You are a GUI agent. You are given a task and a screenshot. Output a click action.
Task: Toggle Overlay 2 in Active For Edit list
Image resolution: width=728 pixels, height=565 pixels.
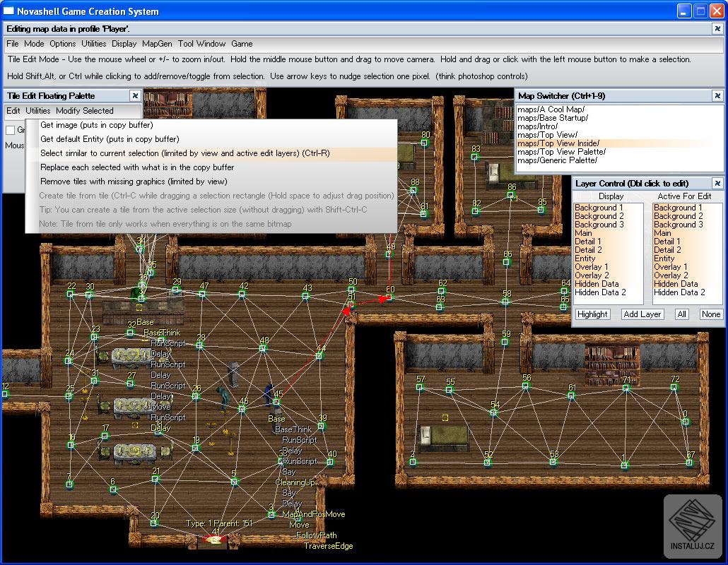click(x=688, y=275)
